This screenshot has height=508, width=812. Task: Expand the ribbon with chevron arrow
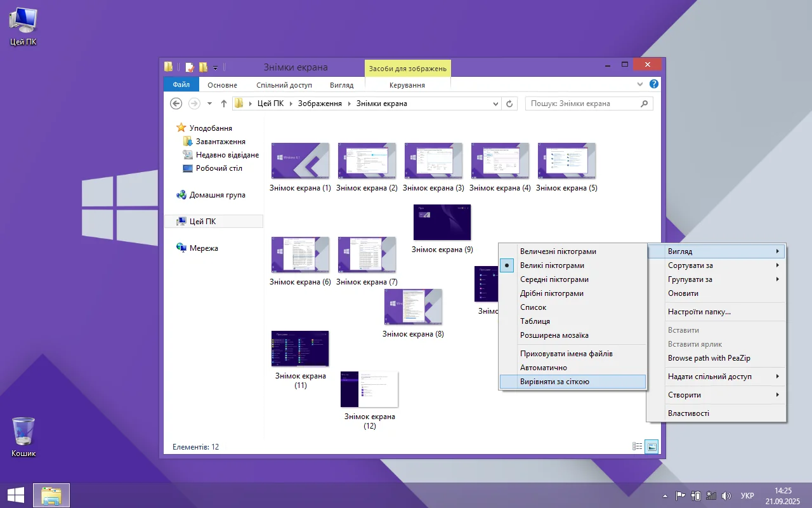[639, 84]
